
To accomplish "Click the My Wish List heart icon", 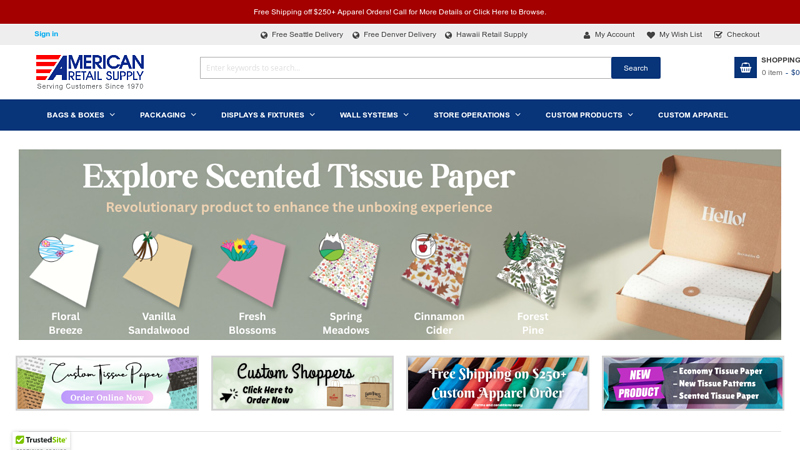I will pyautogui.click(x=651, y=35).
